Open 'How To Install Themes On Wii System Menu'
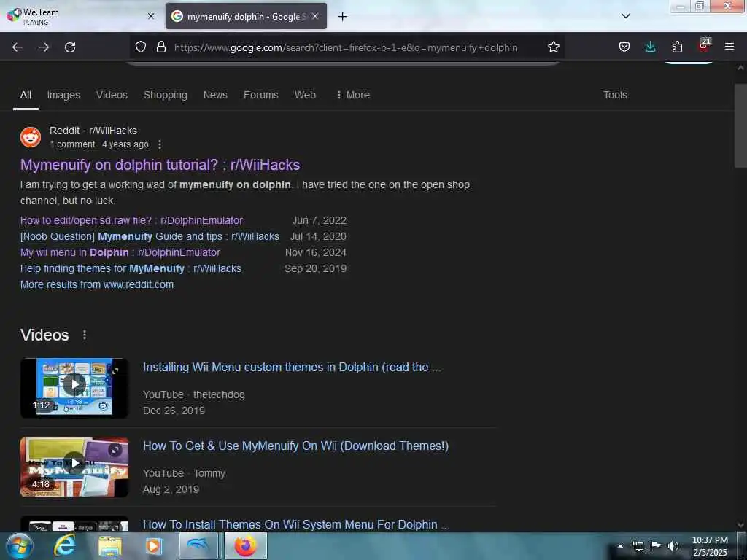 tap(296, 524)
